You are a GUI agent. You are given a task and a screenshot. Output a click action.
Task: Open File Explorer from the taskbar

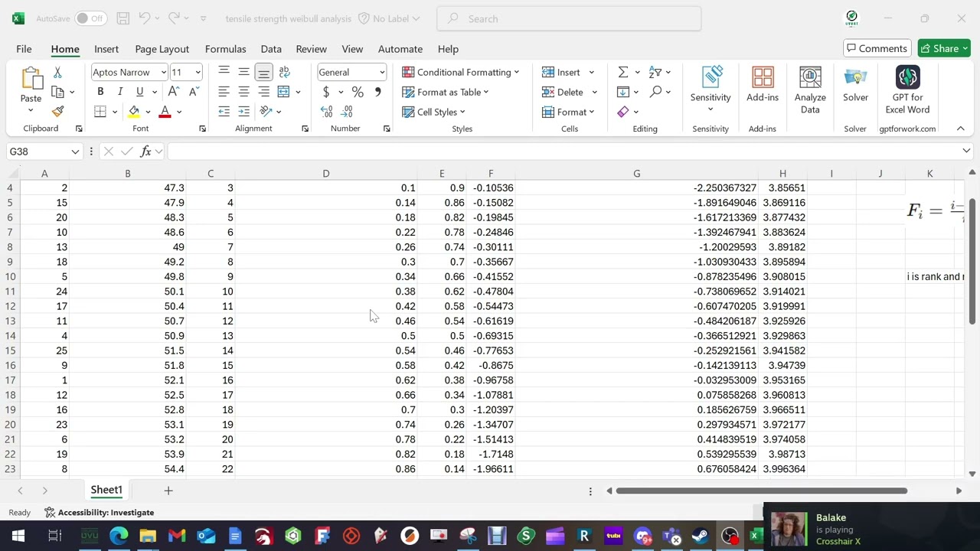148,536
